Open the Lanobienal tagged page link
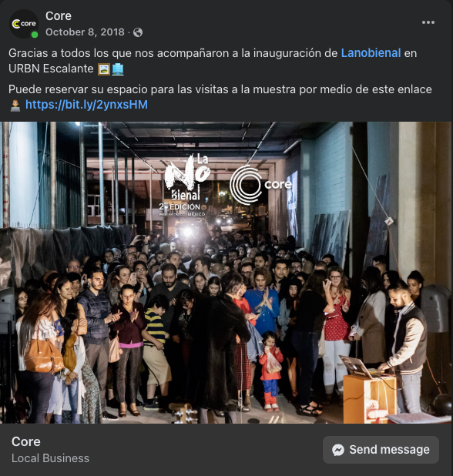Screen dimensions: 453x476 pyautogui.click(x=371, y=53)
